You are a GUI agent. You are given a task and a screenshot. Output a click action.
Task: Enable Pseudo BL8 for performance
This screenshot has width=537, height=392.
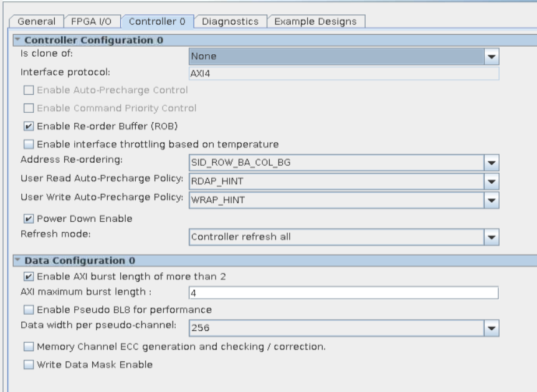coord(28,310)
